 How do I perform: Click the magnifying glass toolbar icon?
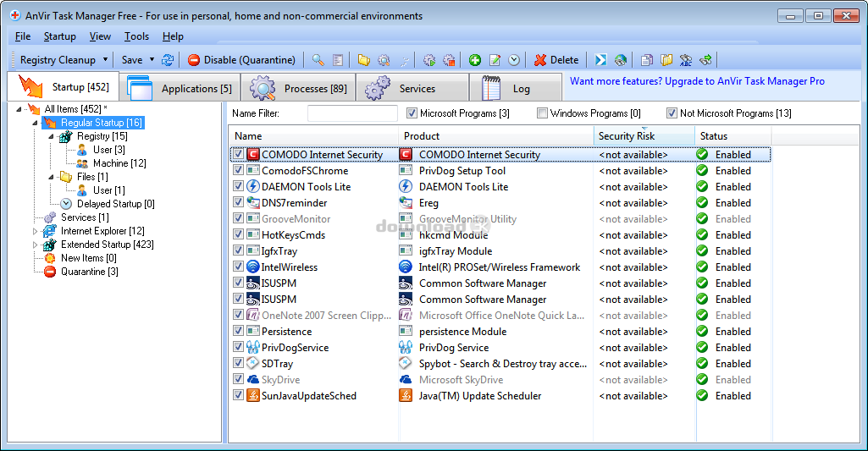click(318, 60)
